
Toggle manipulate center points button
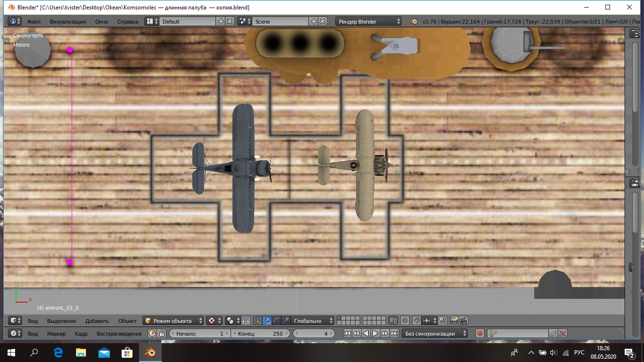coord(246,321)
